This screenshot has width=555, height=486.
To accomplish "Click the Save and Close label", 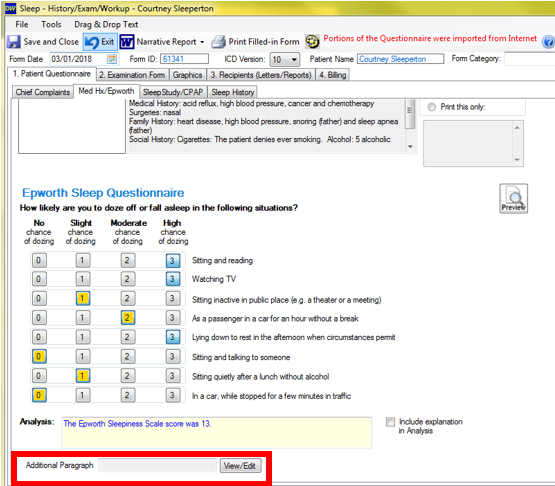I will [51, 42].
